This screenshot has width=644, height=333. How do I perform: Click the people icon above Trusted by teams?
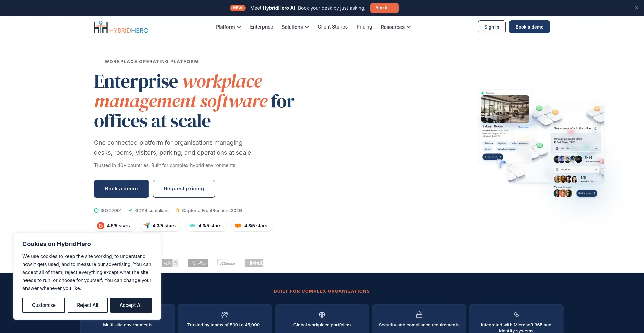225,315
